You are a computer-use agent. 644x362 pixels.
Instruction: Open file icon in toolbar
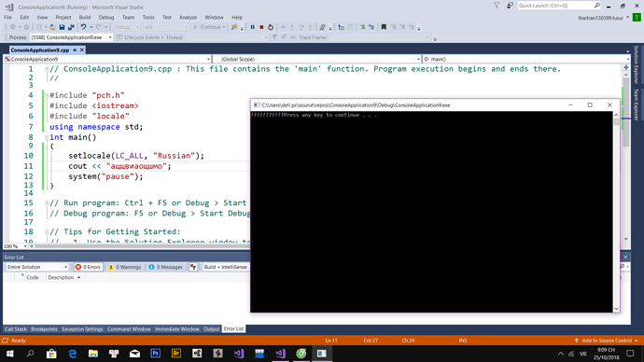point(52,27)
